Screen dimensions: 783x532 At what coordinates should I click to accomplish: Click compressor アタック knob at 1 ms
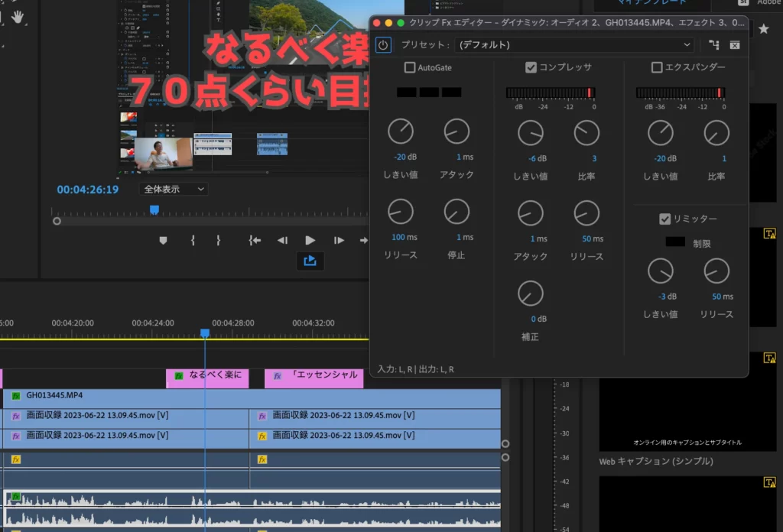click(531, 213)
